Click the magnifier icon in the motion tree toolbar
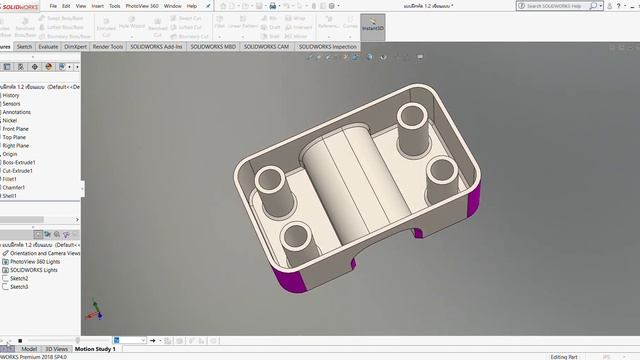 click(x=57, y=234)
